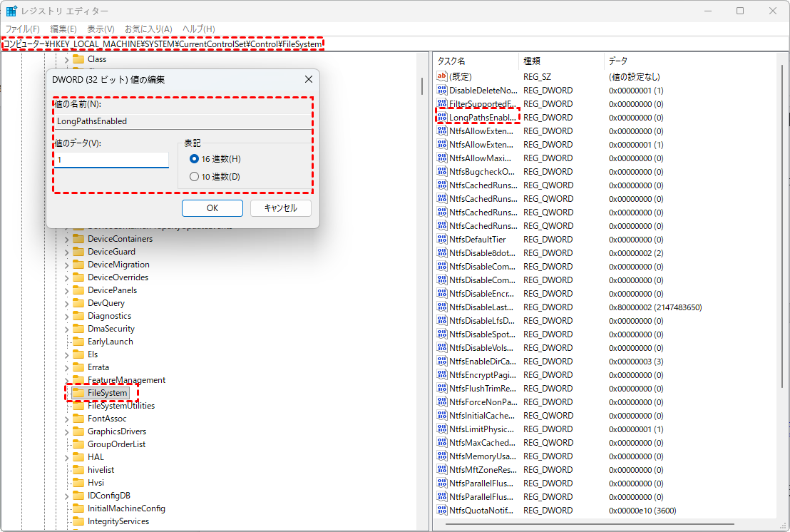Click the DWORD icon beside NtfsEnableDirCa...
790x532 pixels.
(442, 362)
